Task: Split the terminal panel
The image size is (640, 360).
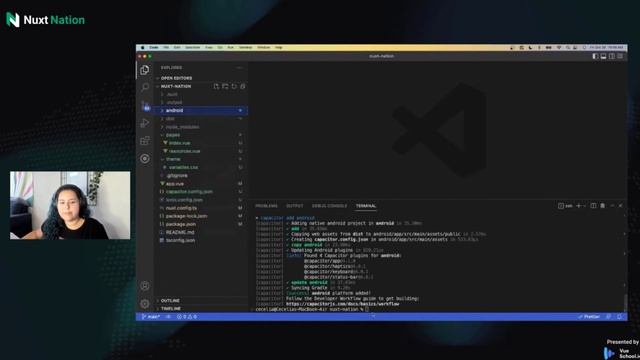Action: tap(593, 206)
